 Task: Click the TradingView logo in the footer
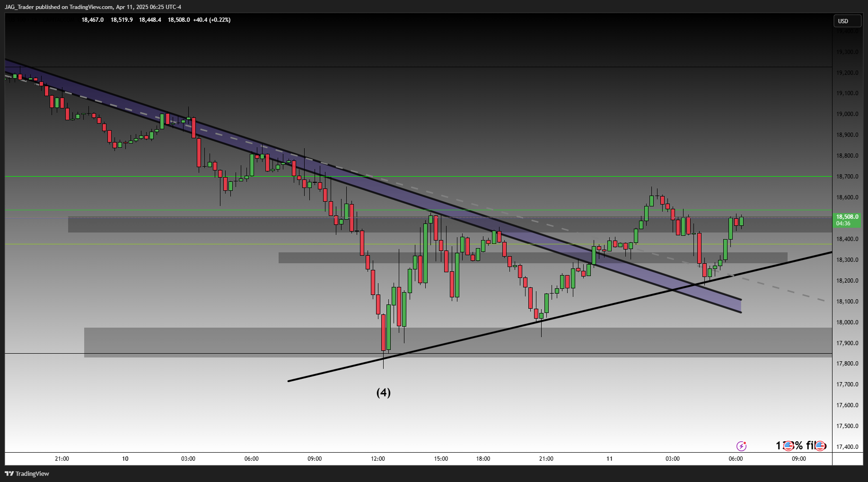[x=27, y=473]
